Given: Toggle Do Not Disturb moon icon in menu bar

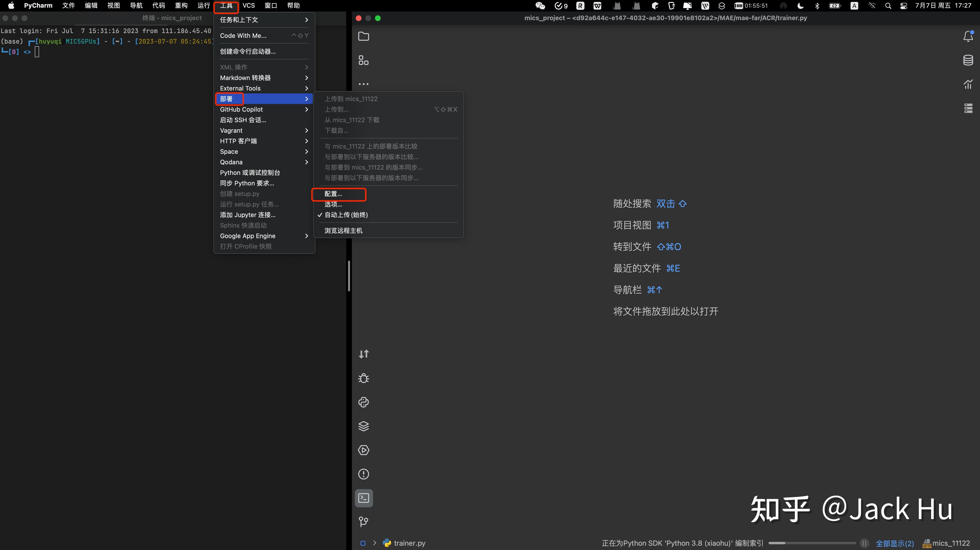Looking at the screenshot, I should (x=800, y=5).
